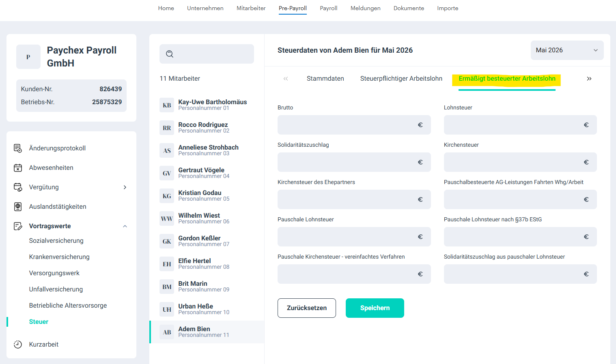This screenshot has height=364, width=616.
Task: Open the Home menu
Action: coord(166,8)
